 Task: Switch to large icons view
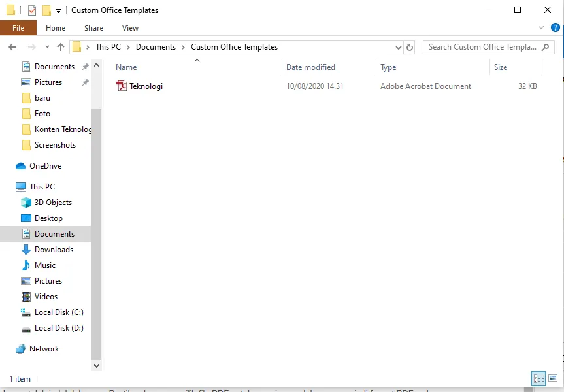(554, 378)
